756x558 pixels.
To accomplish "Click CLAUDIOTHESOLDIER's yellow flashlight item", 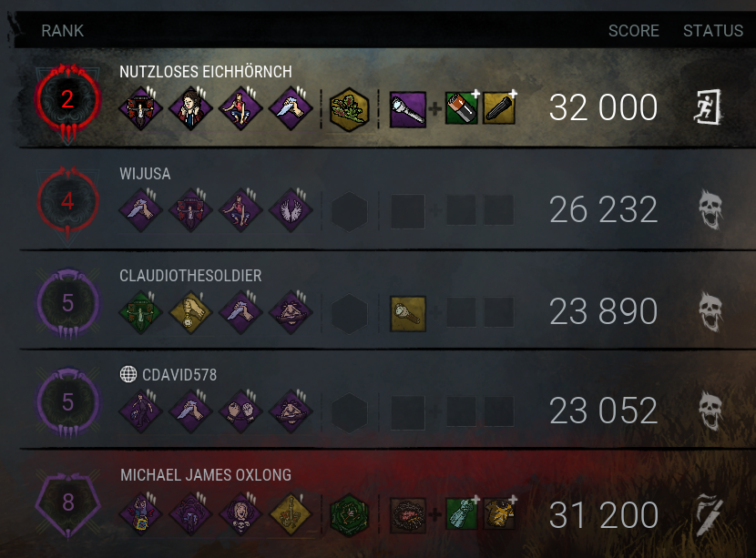I will (408, 314).
